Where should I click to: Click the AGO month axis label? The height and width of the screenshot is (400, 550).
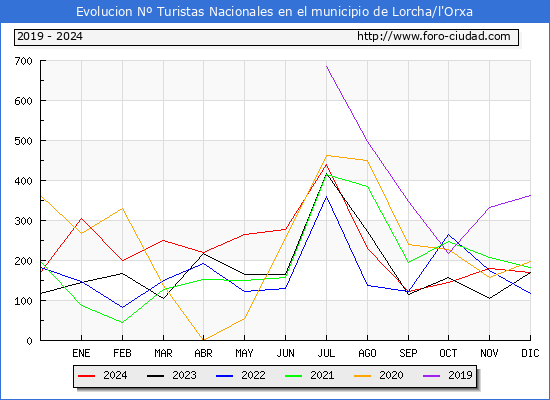[x=367, y=353]
